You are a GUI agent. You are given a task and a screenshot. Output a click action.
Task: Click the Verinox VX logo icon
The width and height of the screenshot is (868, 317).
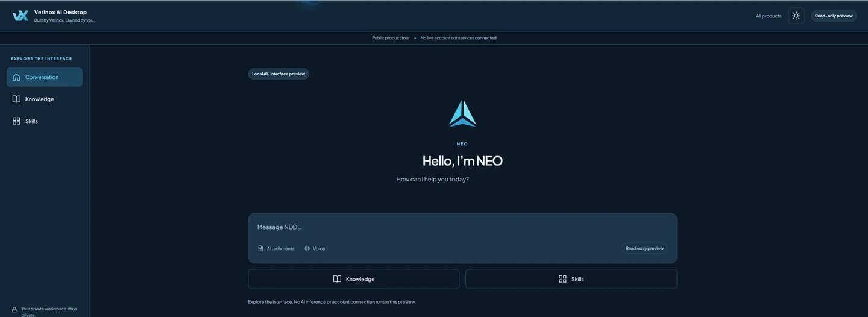(20, 16)
